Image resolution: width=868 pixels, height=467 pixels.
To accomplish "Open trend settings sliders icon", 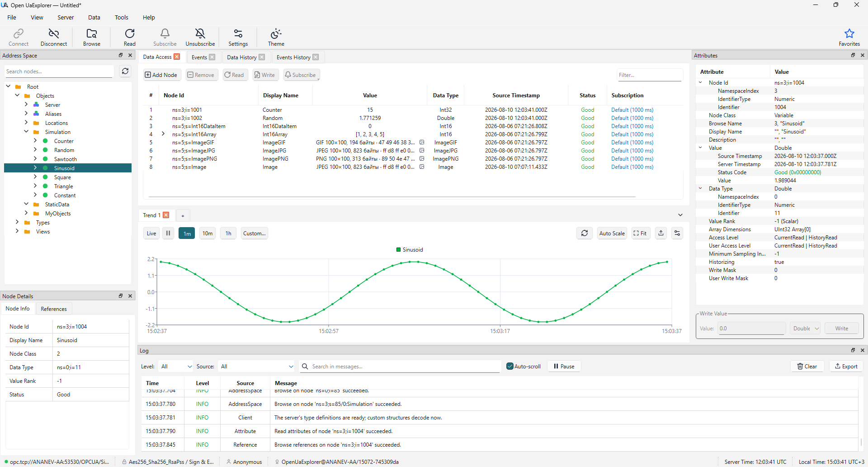I will click(x=677, y=233).
